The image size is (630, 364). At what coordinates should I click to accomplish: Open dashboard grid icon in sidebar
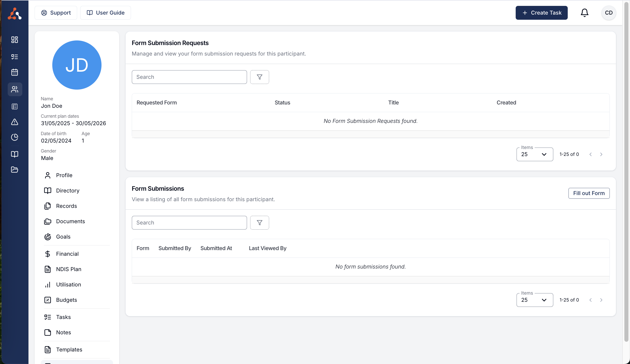[x=15, y=40]
